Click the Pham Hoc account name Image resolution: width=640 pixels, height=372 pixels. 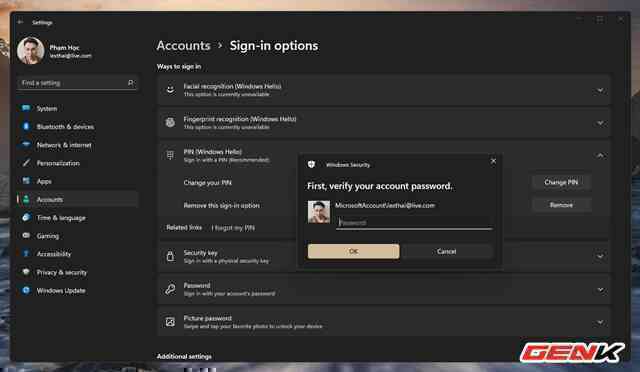[64, 47]
